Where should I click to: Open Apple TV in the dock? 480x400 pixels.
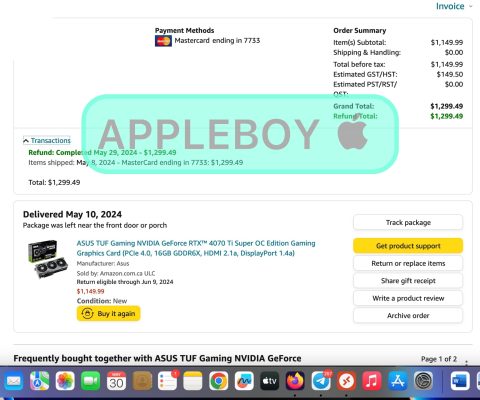[270, 381]
